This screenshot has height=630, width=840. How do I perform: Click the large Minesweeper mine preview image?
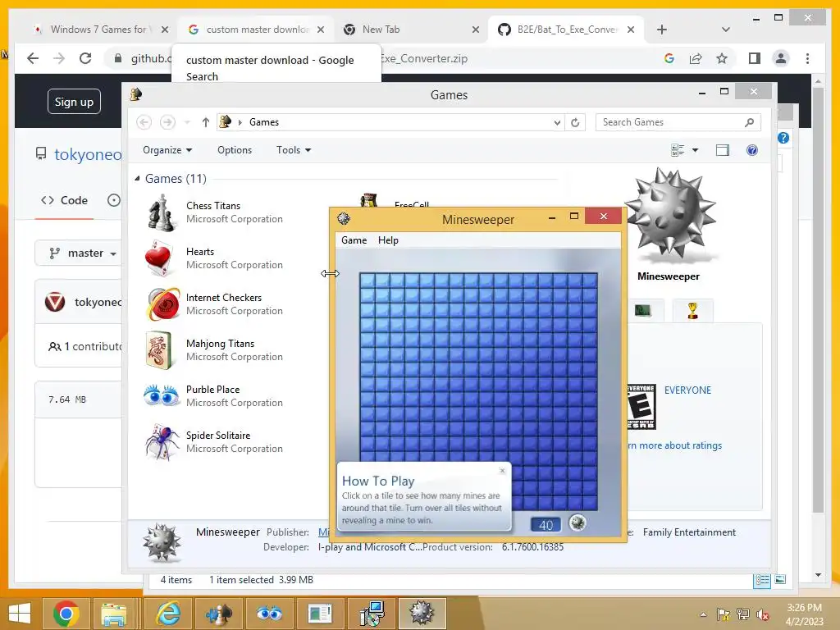[669, 213]
